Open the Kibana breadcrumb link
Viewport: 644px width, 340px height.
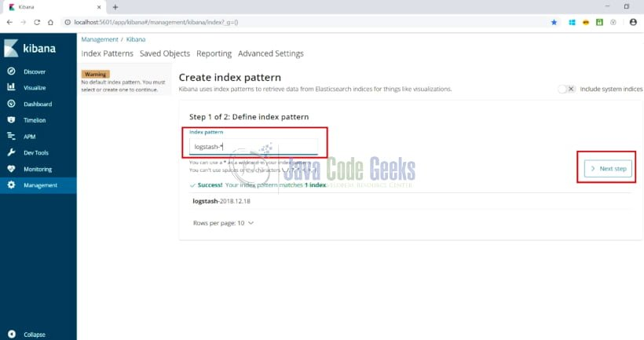[x=136, y=39]
